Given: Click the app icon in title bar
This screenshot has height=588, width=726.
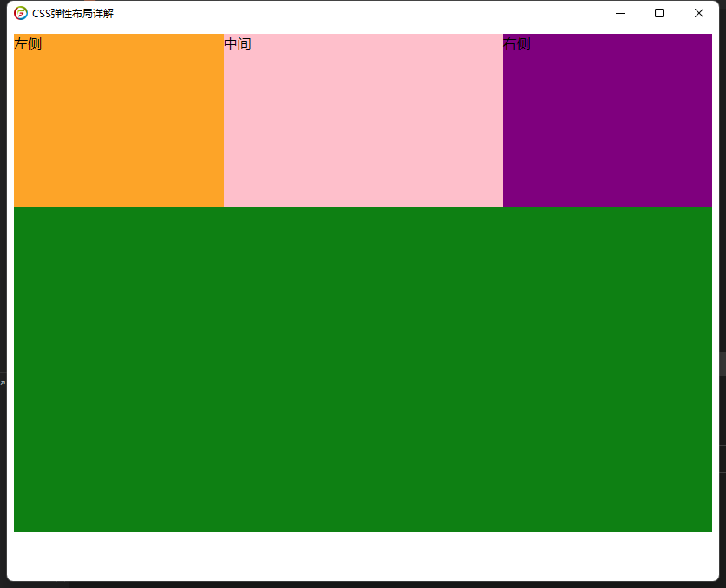Looking at the screenshot, I should pyautogui.click(x=20, y=13).
